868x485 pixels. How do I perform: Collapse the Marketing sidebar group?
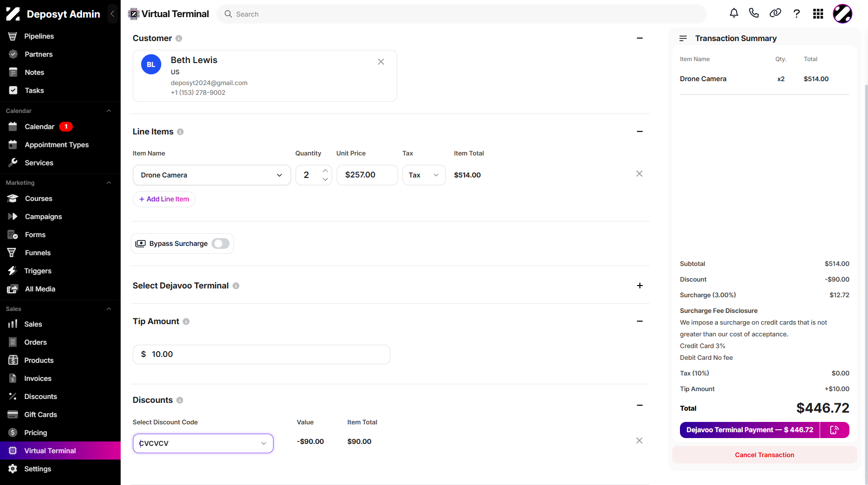point(109,183)
